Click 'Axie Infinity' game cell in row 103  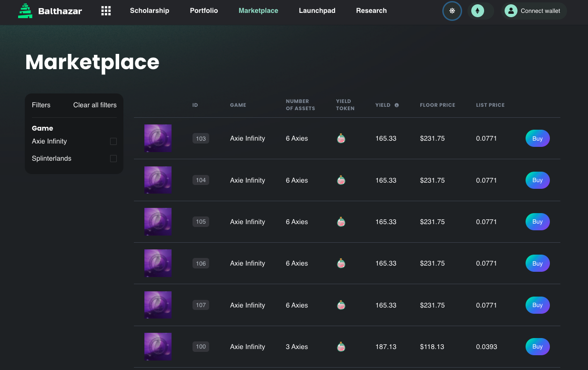click(248, 139)
